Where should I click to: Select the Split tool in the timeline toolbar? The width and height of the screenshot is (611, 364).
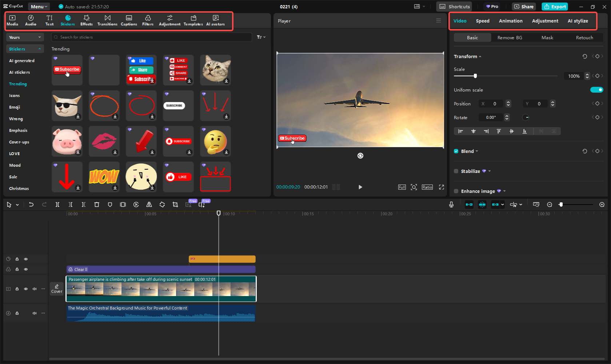coord(57,205)
